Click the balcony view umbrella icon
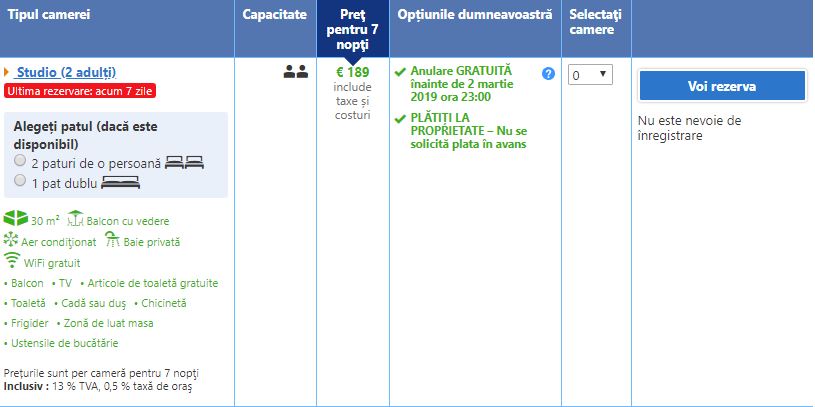Viewport: 815px width, 407px height. click(74, 220)
